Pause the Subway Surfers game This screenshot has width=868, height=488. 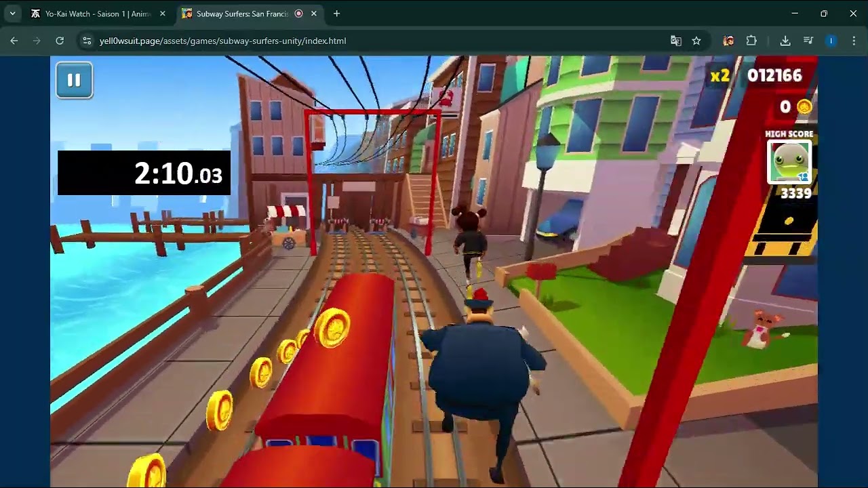point(74,80)
